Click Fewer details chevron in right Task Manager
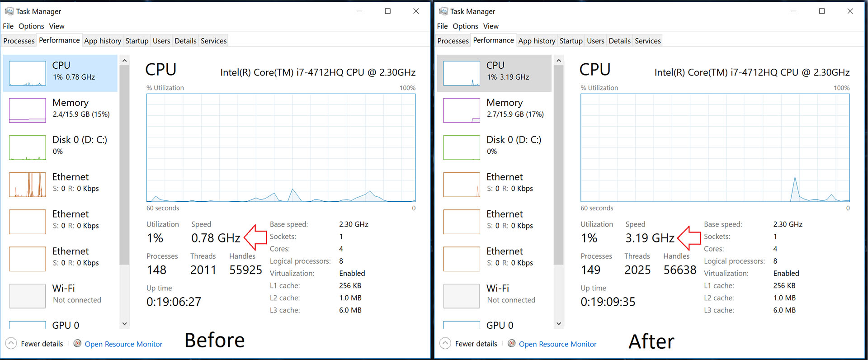The height and width of the screenshot is (360, 868). click(x=445, y=343)
